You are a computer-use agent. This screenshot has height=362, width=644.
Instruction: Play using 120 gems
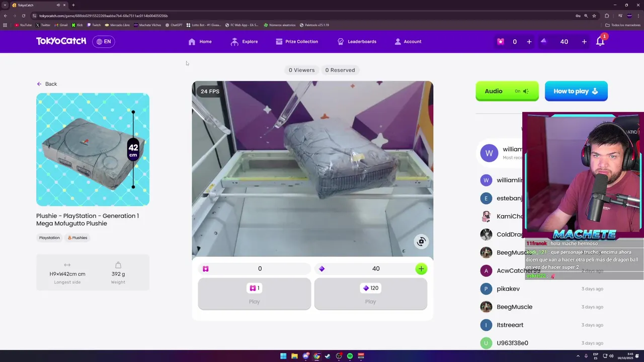371,294
